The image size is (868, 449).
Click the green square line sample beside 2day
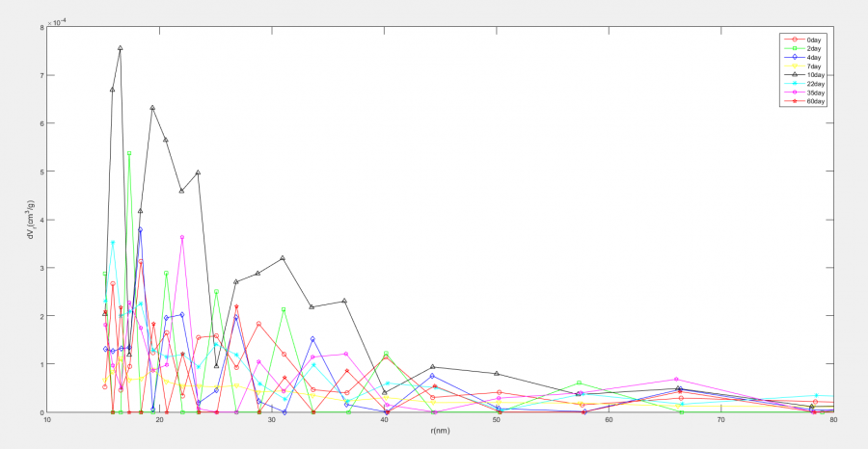pyautogui.click(x=795, y=49)
